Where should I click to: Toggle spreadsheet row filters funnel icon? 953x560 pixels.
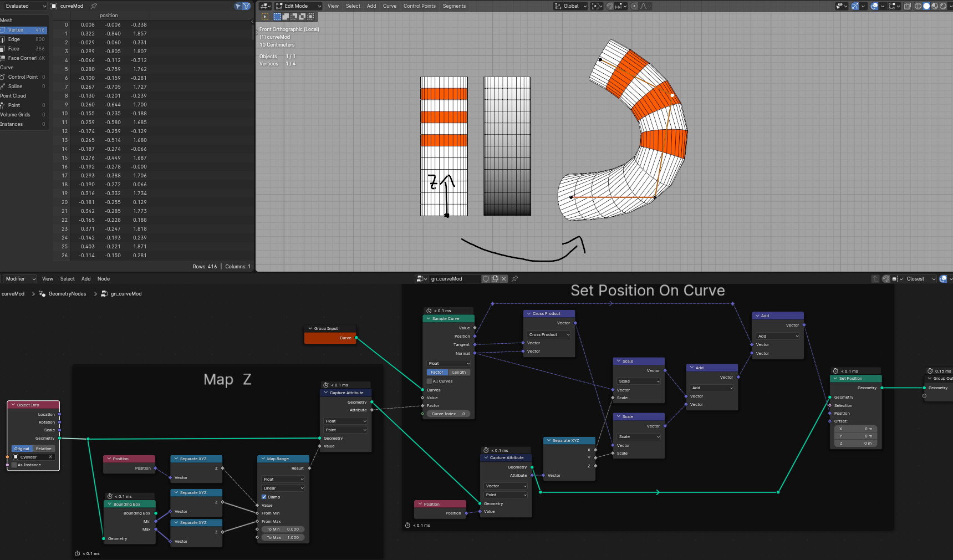pos(247,6)
